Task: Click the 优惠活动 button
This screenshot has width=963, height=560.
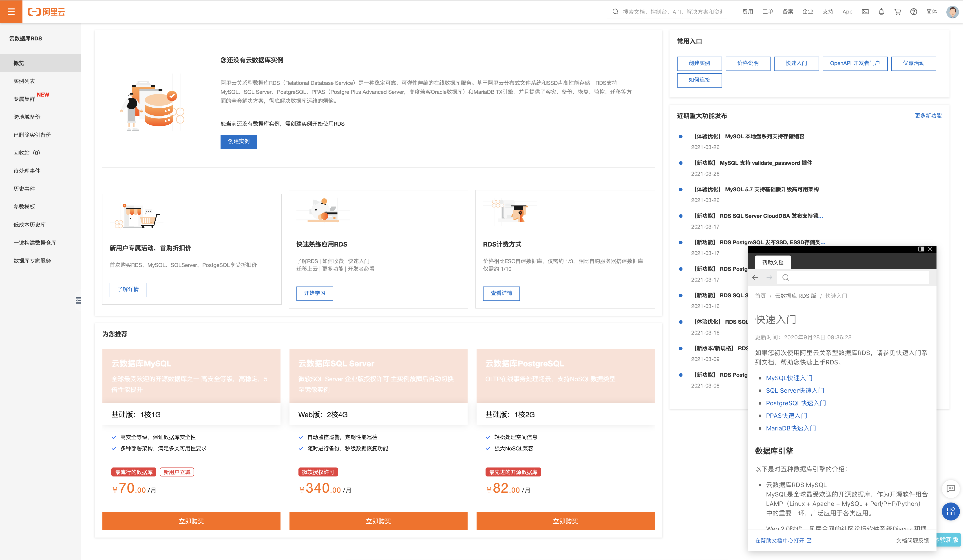Action: (x=914, y=63)
